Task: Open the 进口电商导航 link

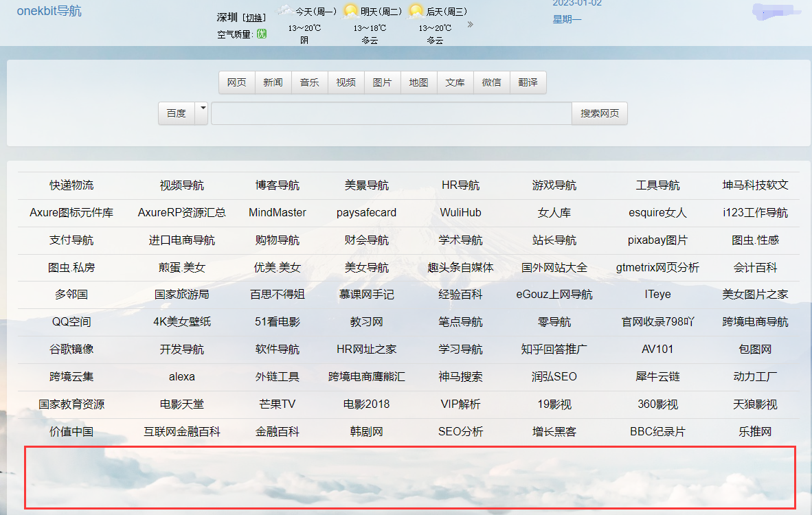Action: 182,240
